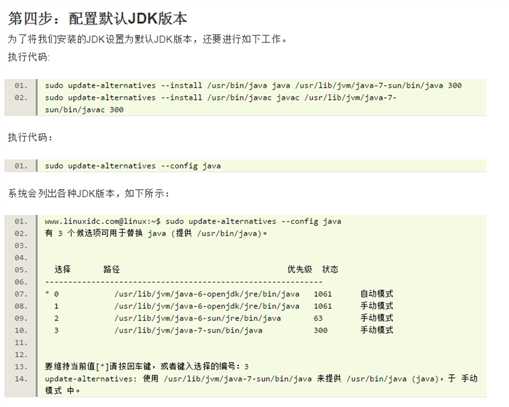This screenshot has height=407, width=509.
Task: Click the line 有 3 个候选项可用于替换 java
Action: click(x=156, y=233)
